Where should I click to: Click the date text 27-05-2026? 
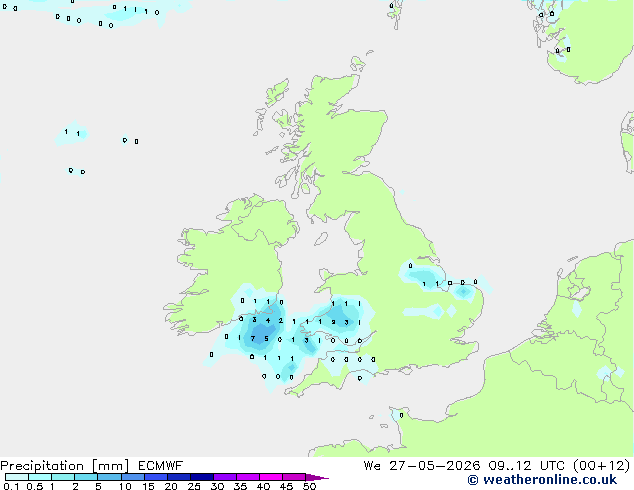point(435,466)
